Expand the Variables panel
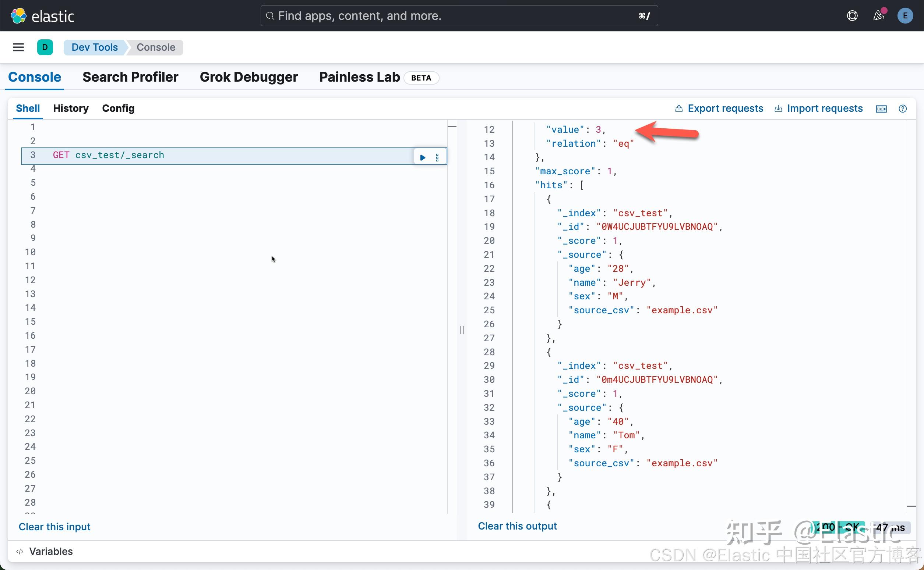The height and width of the screenshot is (570, 924). tap(51, 551)
